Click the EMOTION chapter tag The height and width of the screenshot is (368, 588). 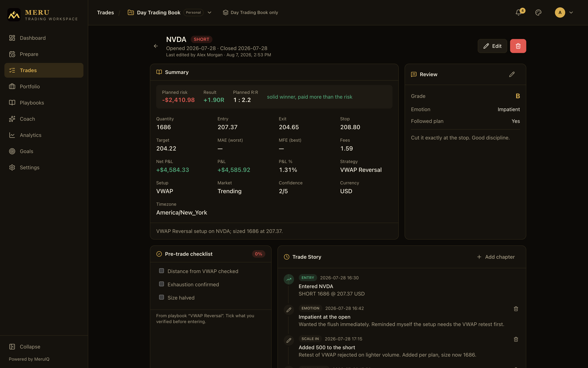(311, 308)
